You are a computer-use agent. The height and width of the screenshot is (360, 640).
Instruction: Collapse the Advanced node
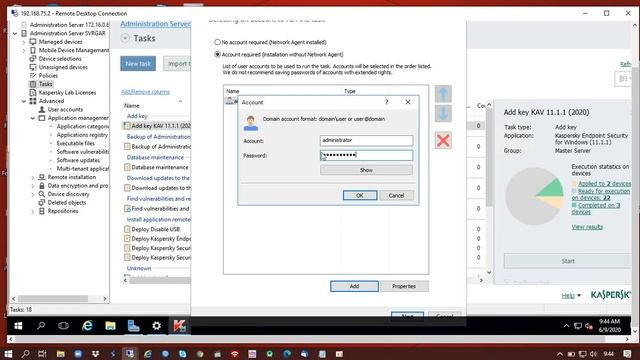pos(24,101)
